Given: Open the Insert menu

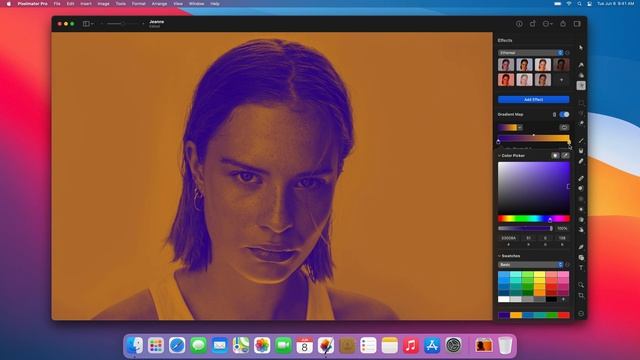Looking at the screenshot, I should (x=86, y=4).
